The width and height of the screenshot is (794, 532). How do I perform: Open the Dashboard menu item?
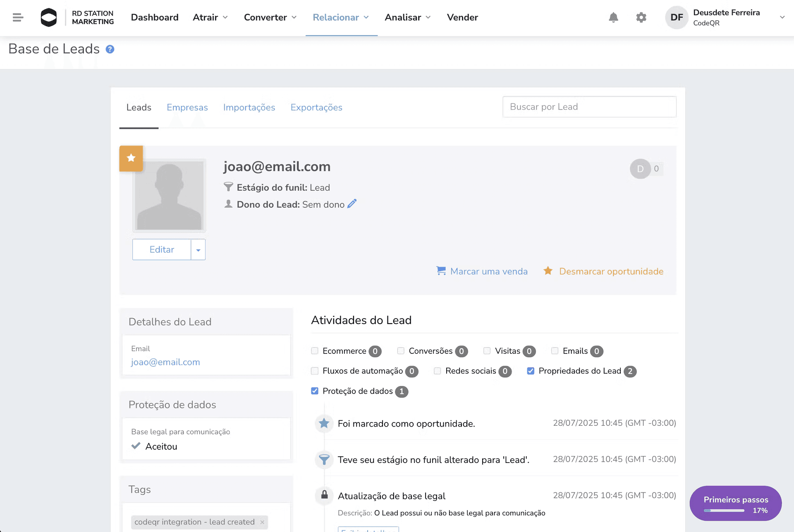[154, 17]
